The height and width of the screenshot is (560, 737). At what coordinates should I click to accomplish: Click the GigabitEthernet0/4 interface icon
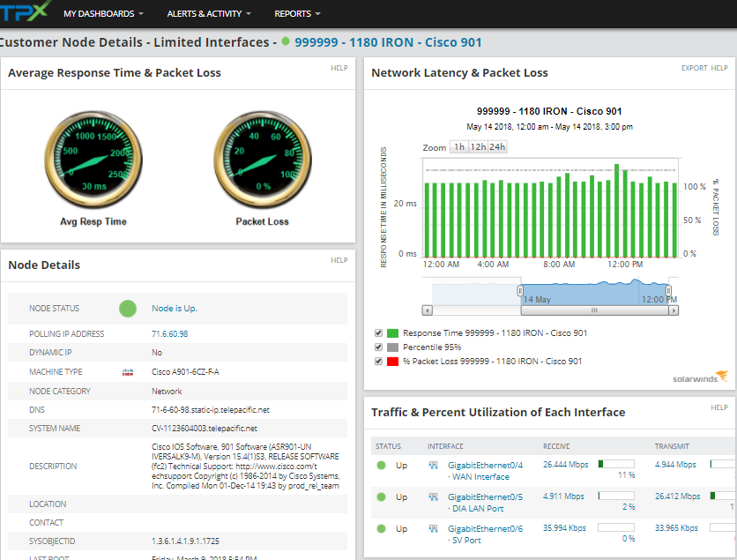[x=433, y=466]
